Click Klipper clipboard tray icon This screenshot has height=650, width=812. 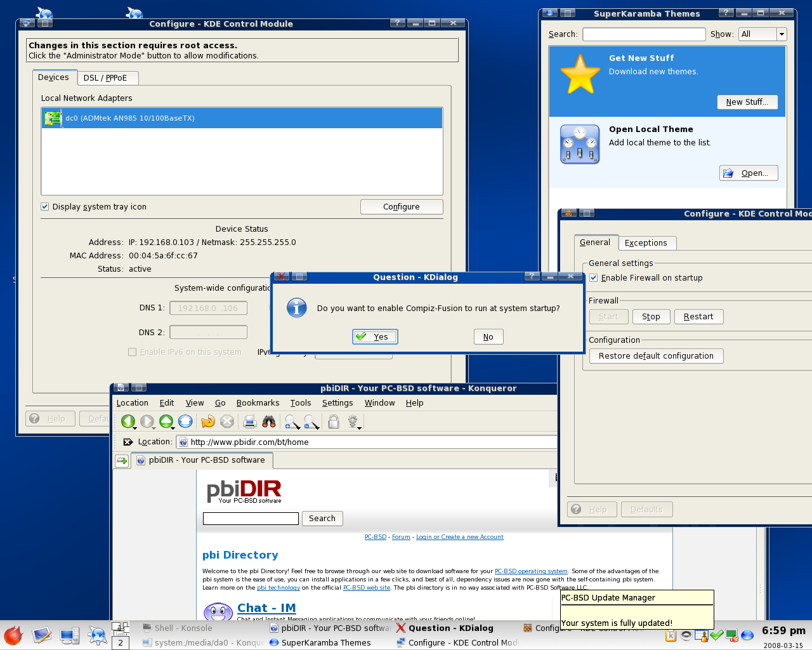(671, 635)
